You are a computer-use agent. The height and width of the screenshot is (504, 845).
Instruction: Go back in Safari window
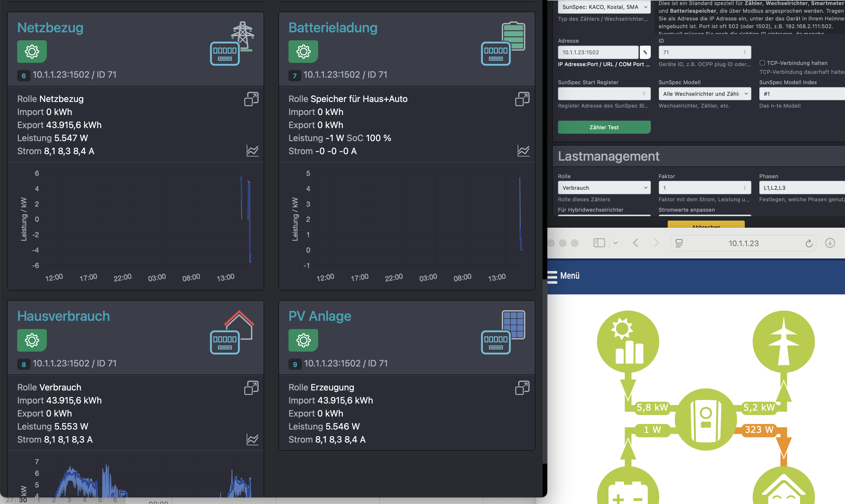tap(635, 243)
